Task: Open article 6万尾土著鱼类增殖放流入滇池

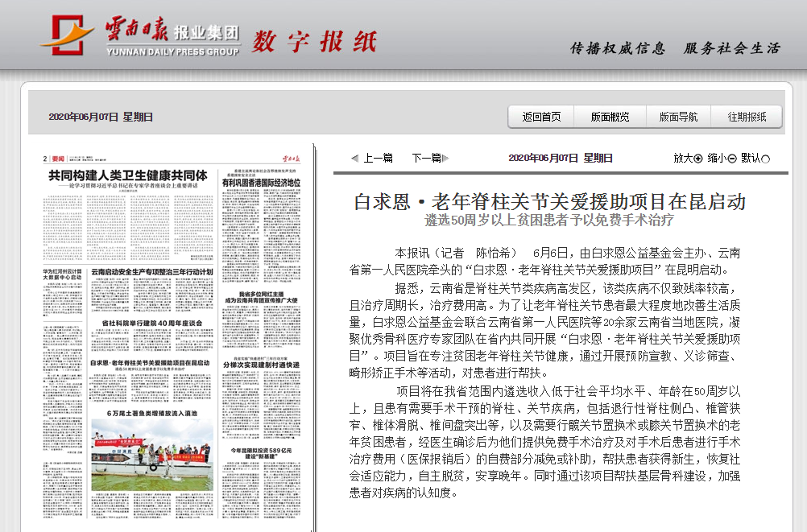Action: 152,413
